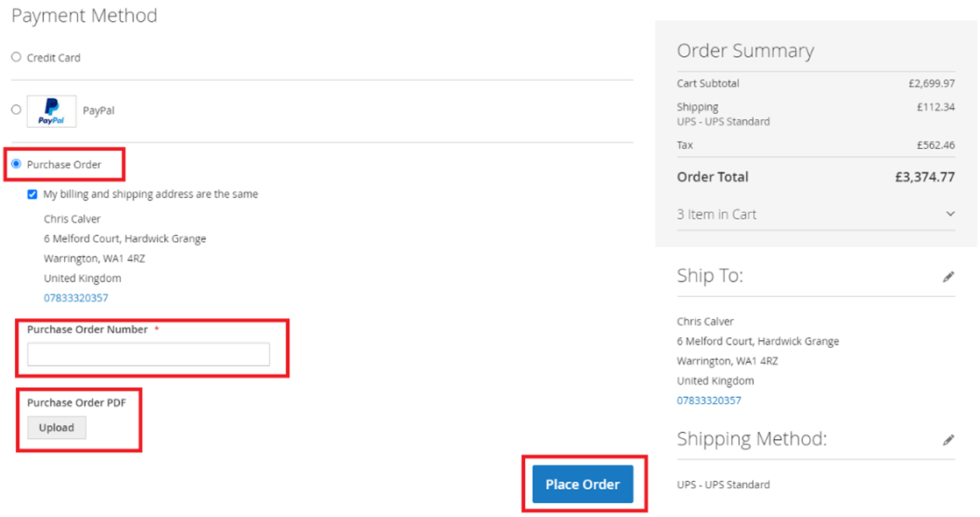980x517 pixels.
Task: Select the Purchase Order payment option
Action: point(16,164)
